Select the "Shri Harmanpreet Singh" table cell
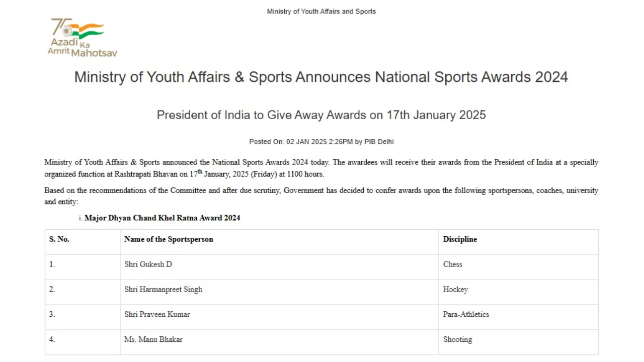The height and width of the screenshot is (362, 644). (163, 290)
